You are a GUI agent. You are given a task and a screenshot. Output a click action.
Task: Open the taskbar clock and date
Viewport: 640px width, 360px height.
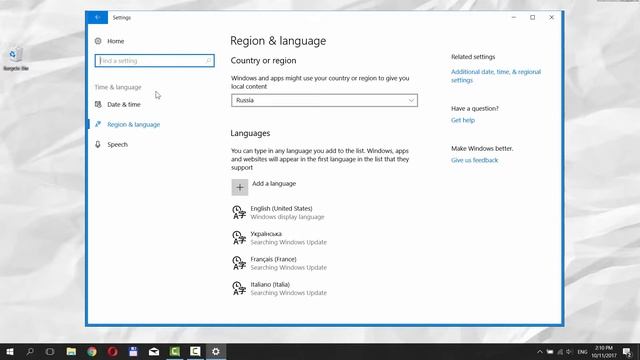click(x=604, y=352)
